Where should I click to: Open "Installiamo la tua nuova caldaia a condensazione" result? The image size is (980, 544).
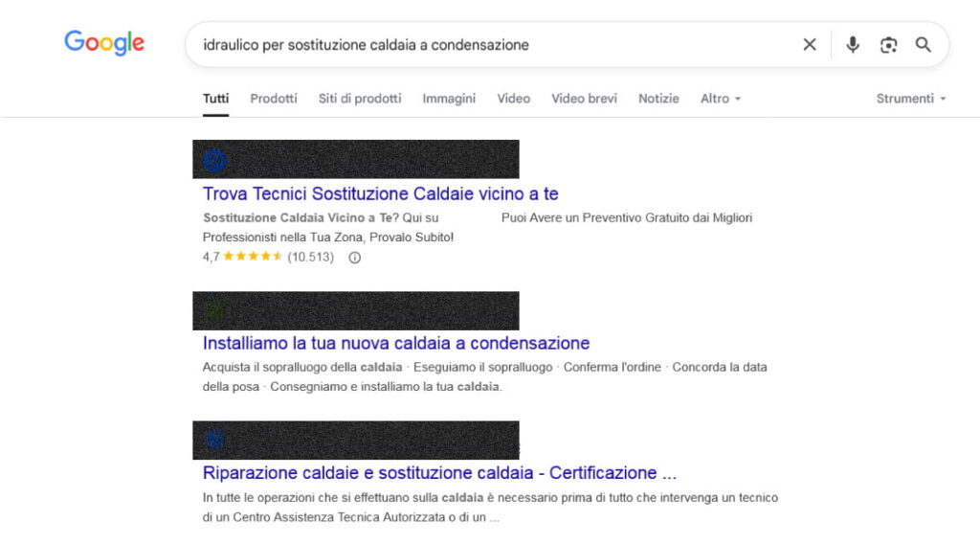point(395,343)
